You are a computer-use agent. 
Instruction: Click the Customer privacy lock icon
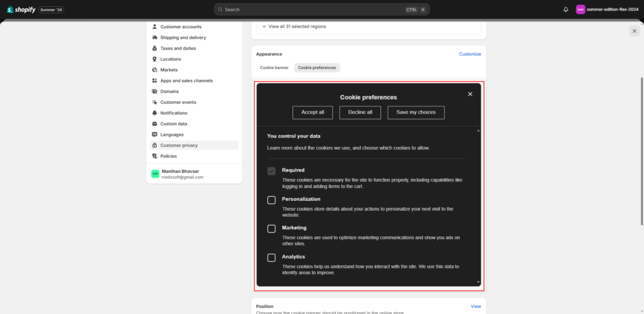[154, 145]
